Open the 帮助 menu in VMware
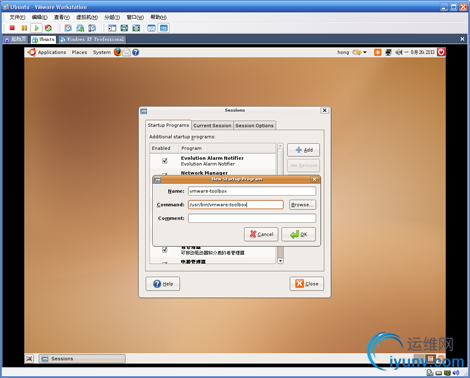The image size is (470, 378). pos(158,17)
